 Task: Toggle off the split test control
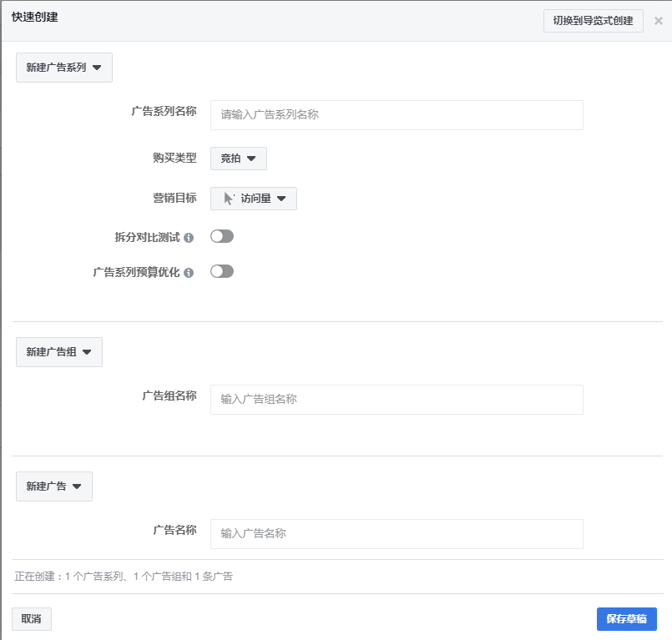(222, 236)
